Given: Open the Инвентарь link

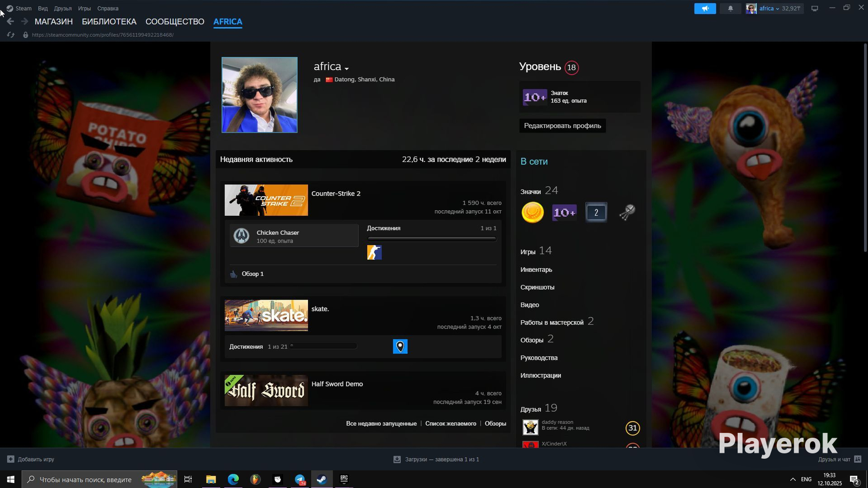Looking at the screenshot, I should coord(537,269).
